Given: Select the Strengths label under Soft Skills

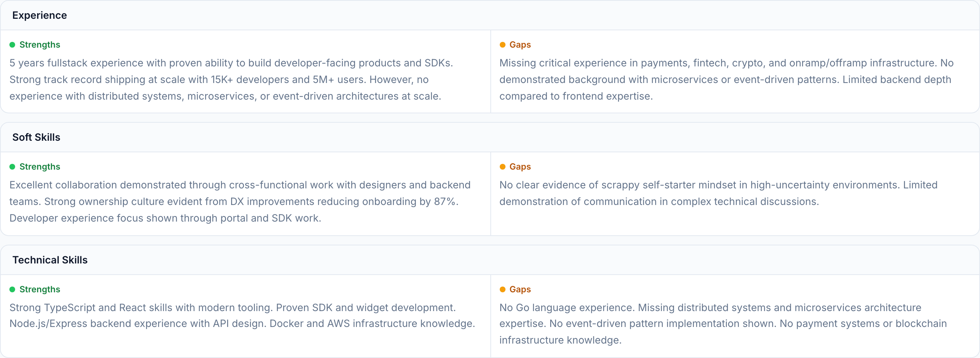Looking at the screenshot, I should [x=40, y=167].
